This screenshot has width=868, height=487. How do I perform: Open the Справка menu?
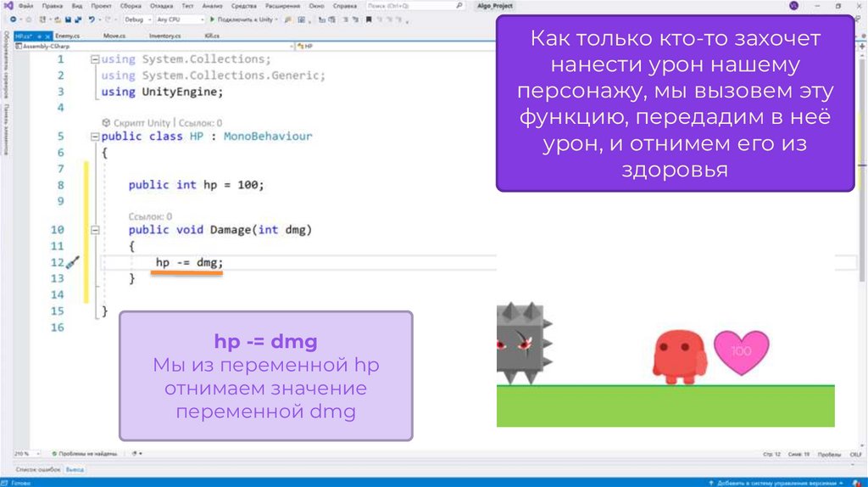click(x=345, y=6)
